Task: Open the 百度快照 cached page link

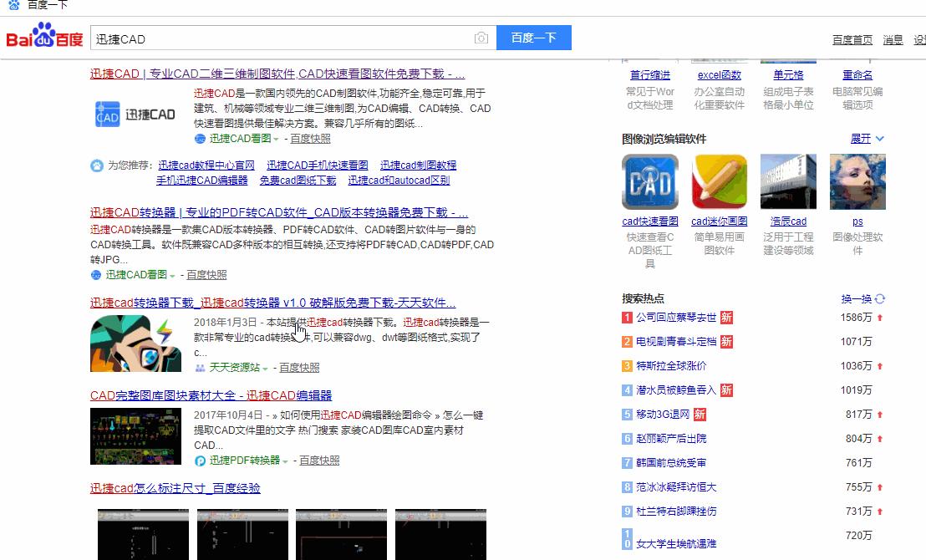Action: (313, 140)
